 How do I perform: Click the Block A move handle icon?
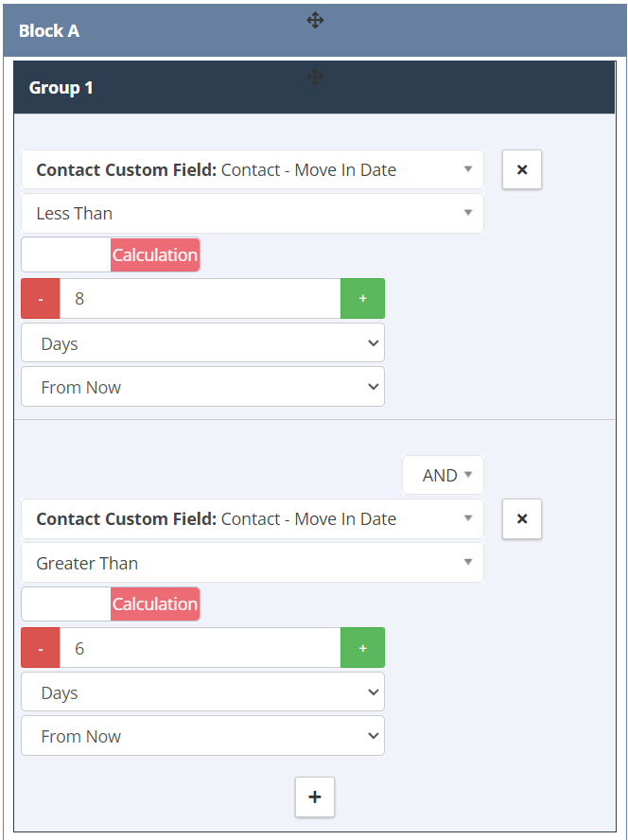click(x=315, y=21)
